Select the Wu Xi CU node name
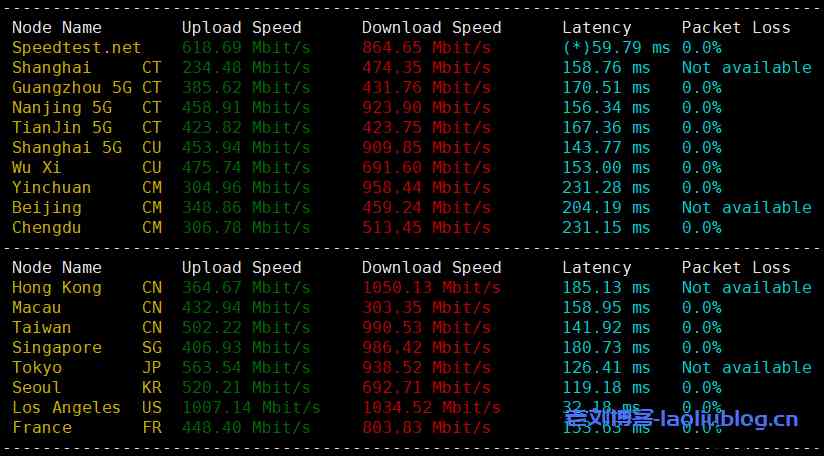The image size is (824, 456). click(x=87, y=168)
